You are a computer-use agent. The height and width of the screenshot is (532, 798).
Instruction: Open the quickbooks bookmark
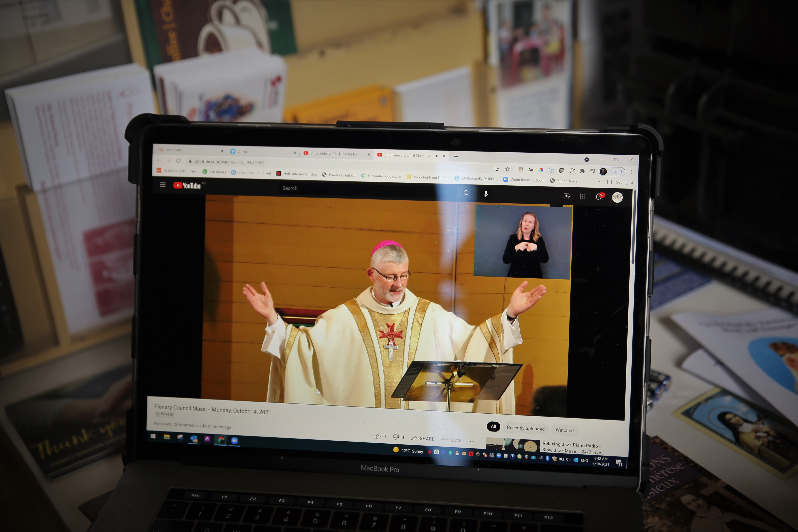tap(214, 172)
